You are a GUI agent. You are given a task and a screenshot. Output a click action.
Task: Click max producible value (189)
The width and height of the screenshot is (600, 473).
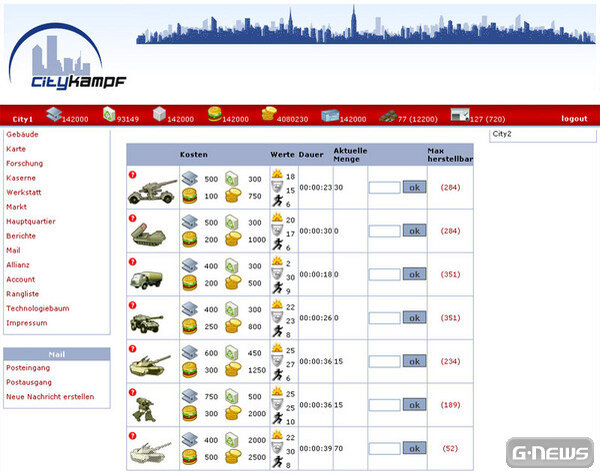[450, 405]
